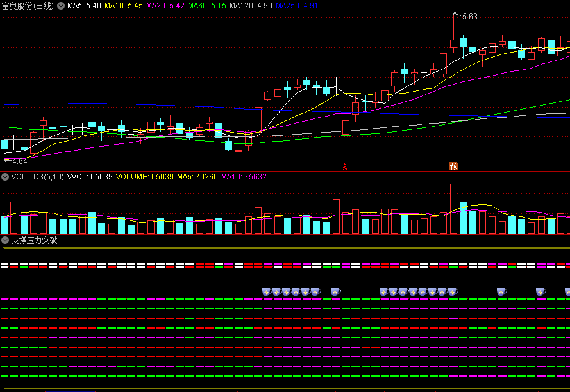Image resolution: width=570 pixels, height=392 pixels.
Task: Select the 支撑压力突破 indicator title
Action: pos(34,240)
